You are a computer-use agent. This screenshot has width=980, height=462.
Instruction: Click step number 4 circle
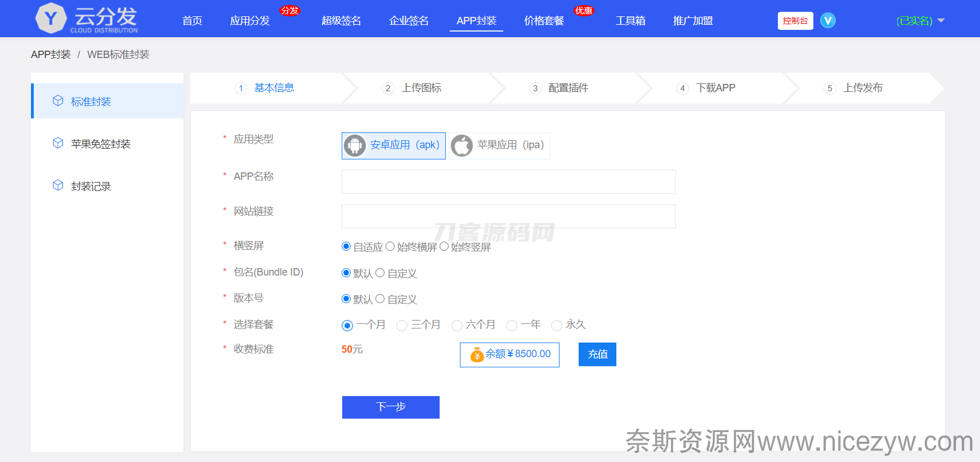pos(682,88)
